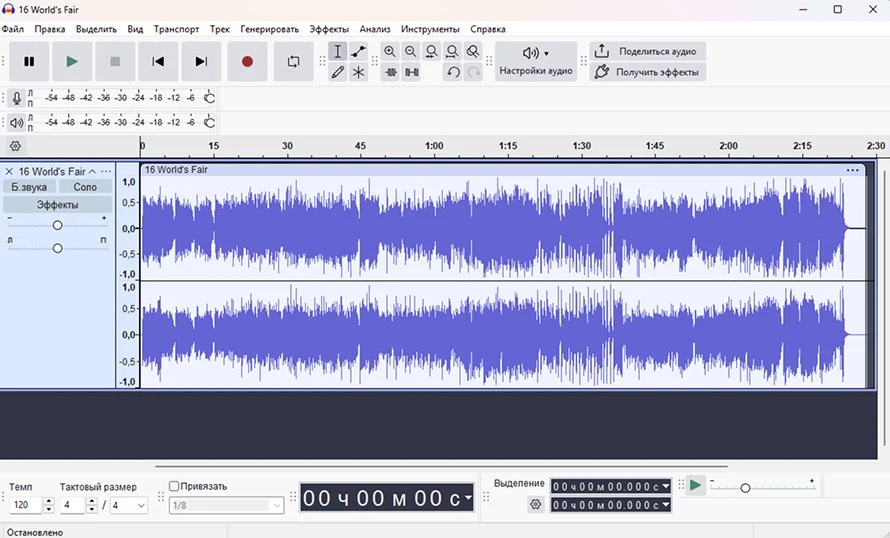Click the Stop button

115,61
